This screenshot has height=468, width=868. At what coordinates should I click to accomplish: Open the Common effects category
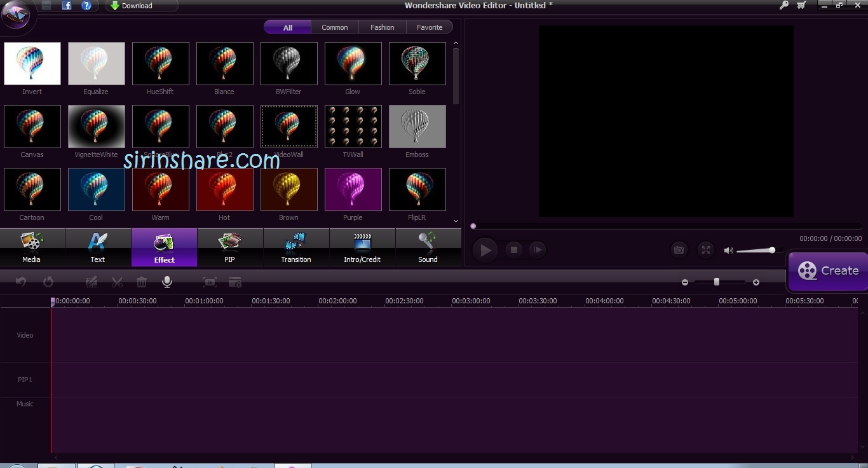335,27
